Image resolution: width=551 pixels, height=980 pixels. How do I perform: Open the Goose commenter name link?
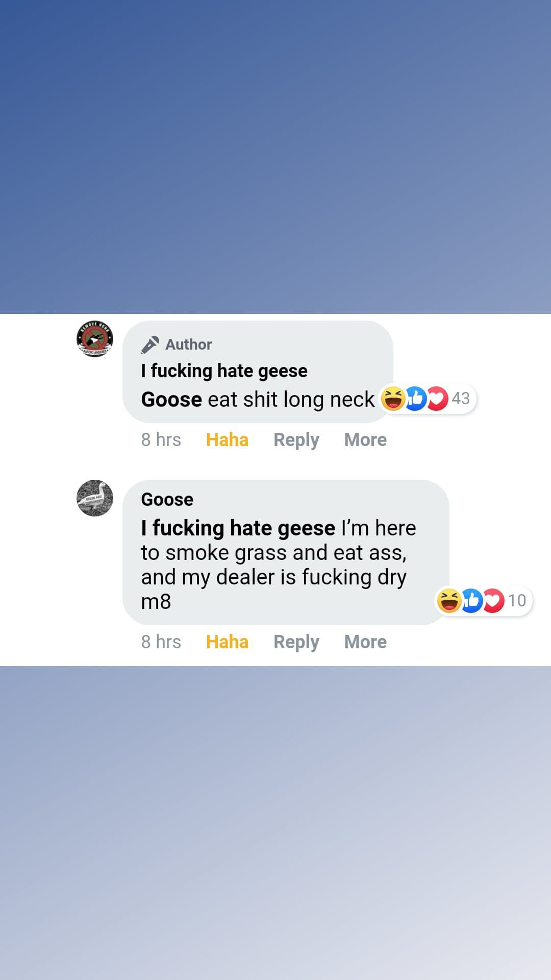click(167, 500)
